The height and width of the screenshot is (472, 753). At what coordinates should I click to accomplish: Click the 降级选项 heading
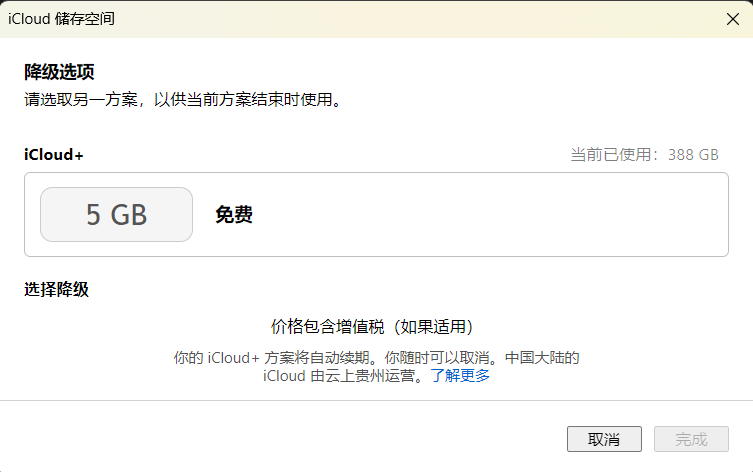tap(59, 71)
